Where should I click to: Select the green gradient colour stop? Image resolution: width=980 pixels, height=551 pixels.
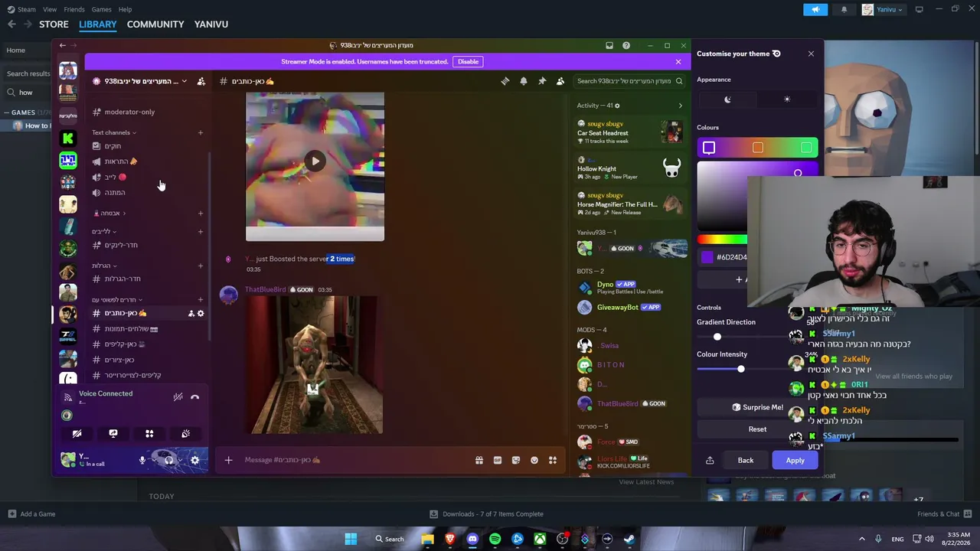806,148
